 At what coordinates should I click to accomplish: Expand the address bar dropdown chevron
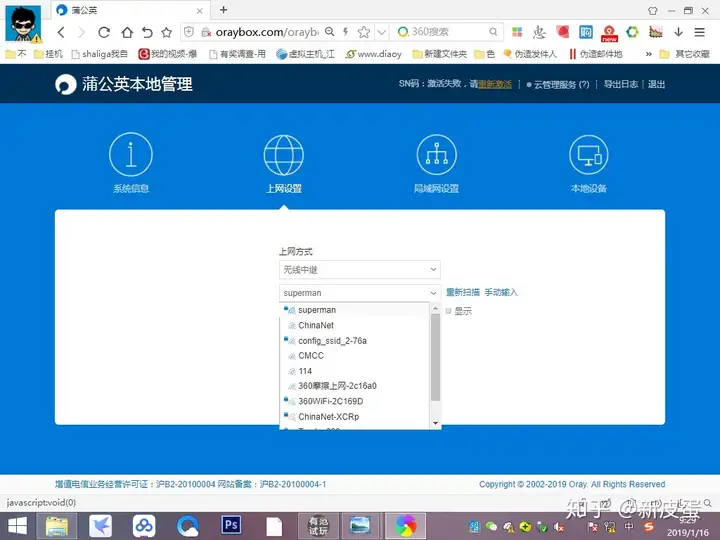tap(381, 32)
